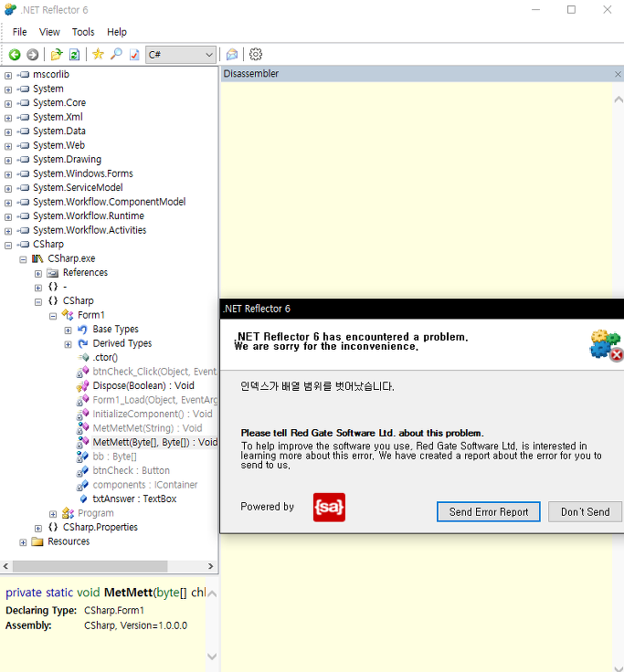
Task: Select System.Workflow.Runtime assembly
Action: coord(89,216)
